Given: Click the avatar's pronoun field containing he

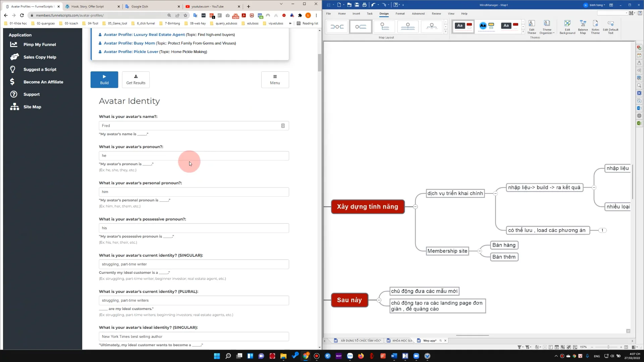Looking at the screenshot, I should 194,156.
